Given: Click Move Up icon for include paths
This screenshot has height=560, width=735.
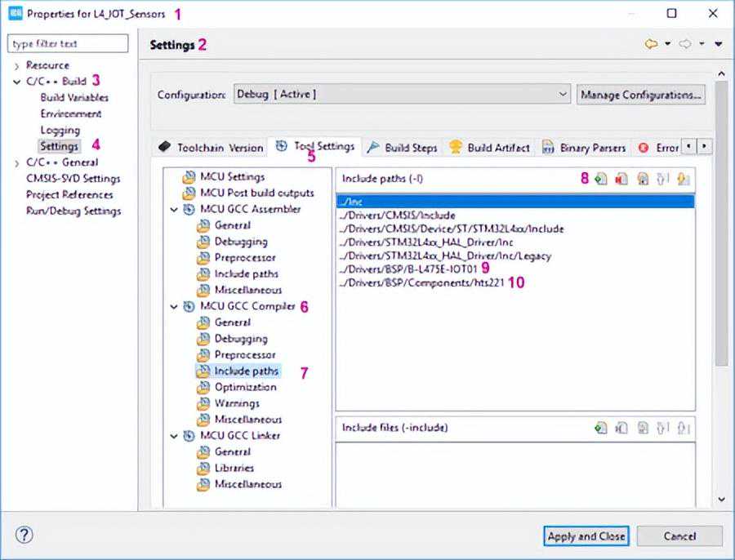Looking at the screenshot, I should [x=662, y=179].
